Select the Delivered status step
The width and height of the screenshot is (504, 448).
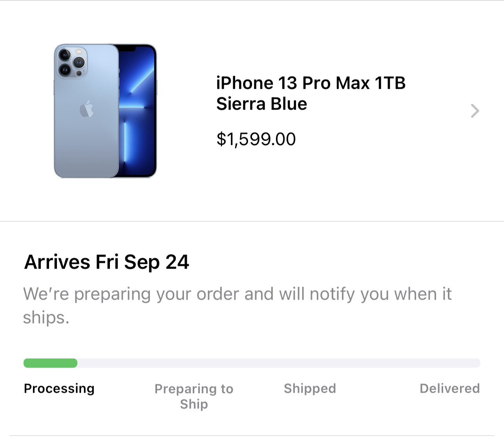coord(449,388)
